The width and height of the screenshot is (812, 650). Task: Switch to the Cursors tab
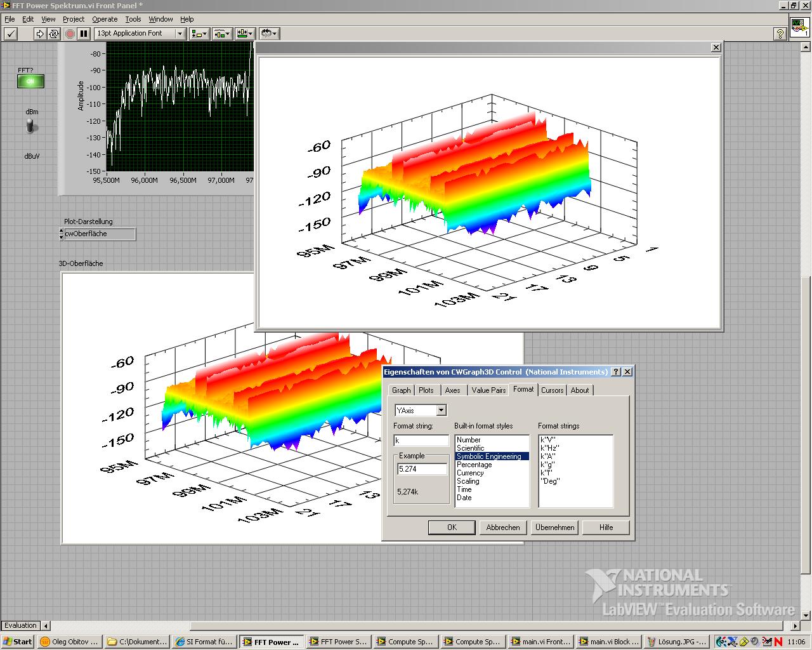pyautogui.click(x=552, y=390)
